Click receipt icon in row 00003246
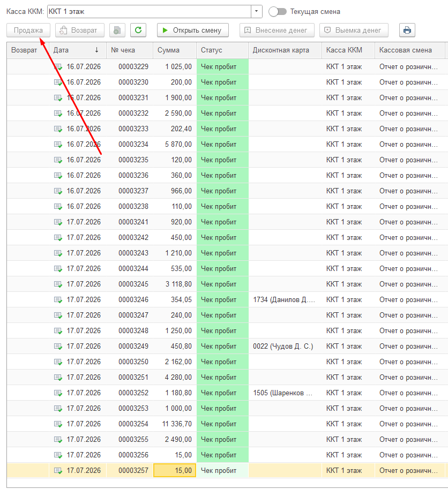 pos(58,300)
